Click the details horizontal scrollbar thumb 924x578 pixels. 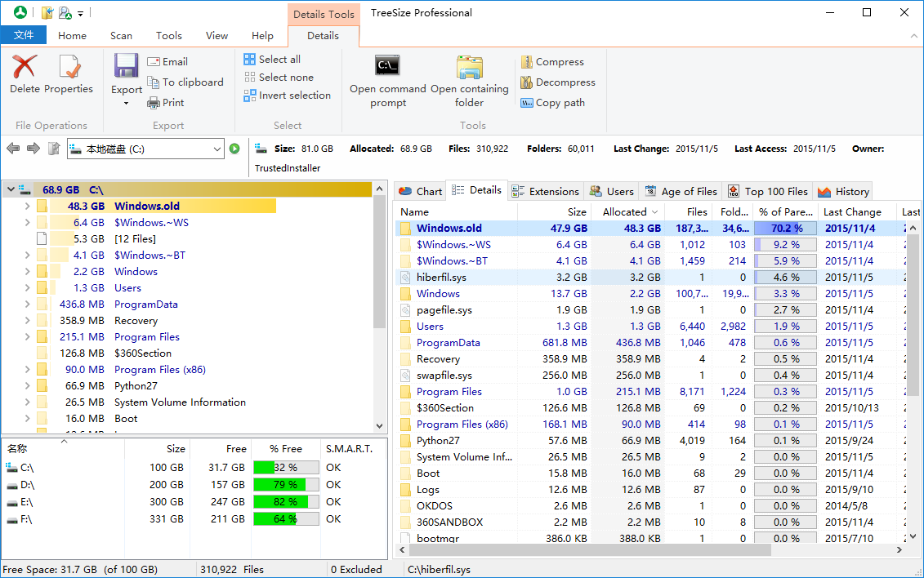click(x=590, y=549)
